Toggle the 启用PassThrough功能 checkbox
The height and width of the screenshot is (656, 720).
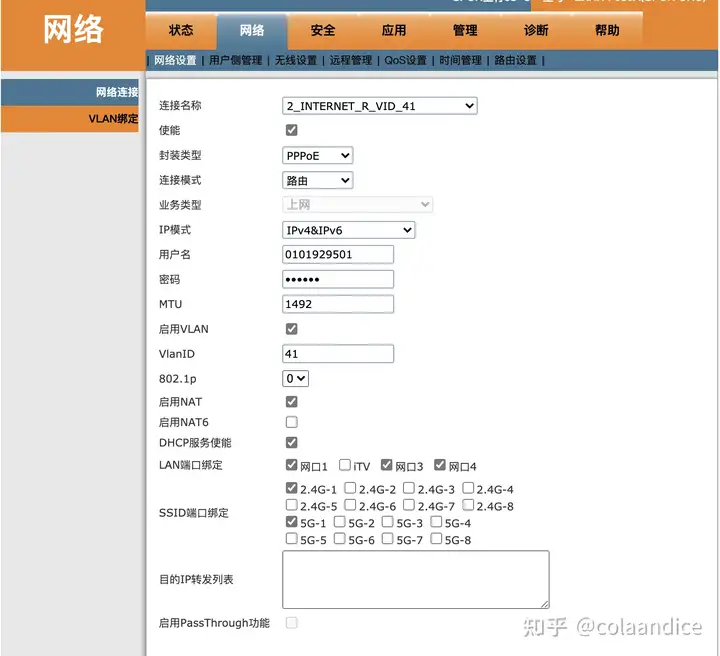[x=292, y=623]
